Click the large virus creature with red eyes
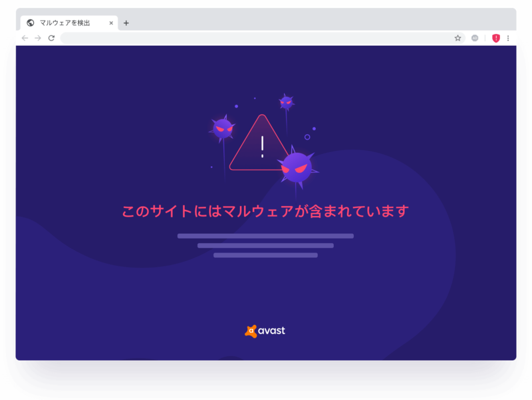This screenshot has height=400, width=532. tap(297, 167)
